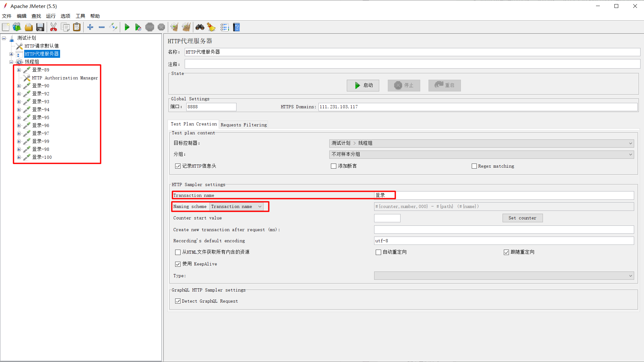Click the Open file folder icon
This screenshot has height=362, width=644.
click(x=29, y=27)
